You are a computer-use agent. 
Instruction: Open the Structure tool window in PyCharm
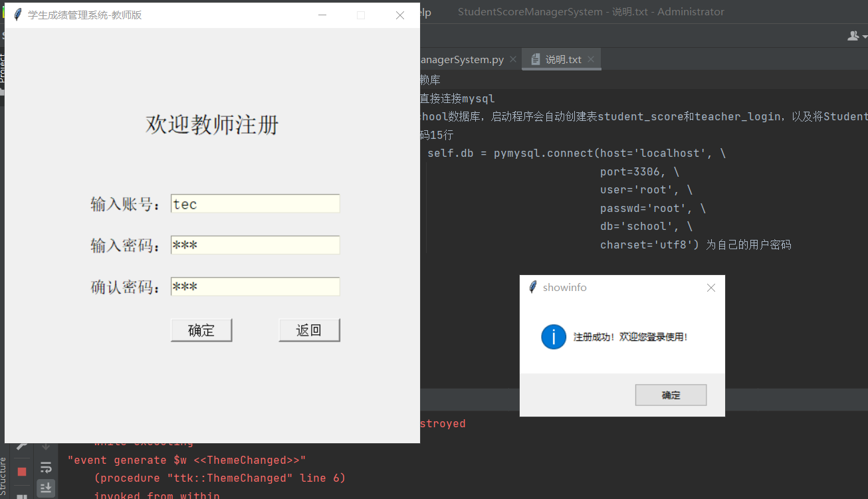[x=3, y=477]
